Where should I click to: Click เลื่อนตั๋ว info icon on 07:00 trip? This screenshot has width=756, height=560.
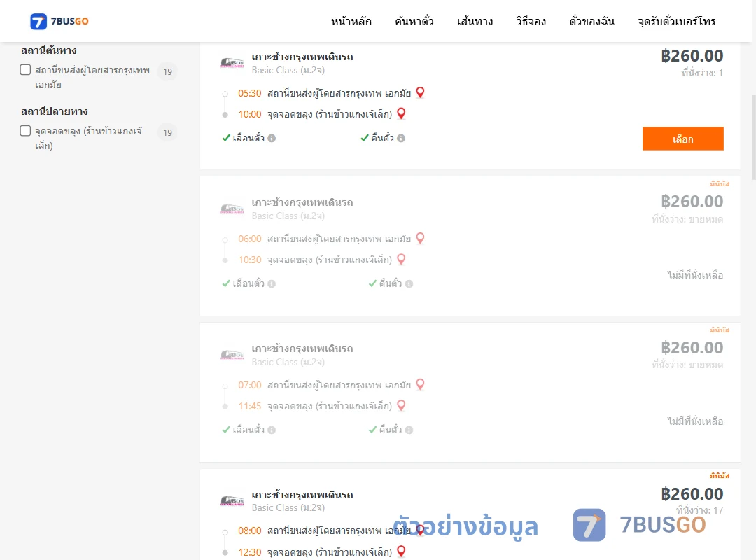pos(272,430)
